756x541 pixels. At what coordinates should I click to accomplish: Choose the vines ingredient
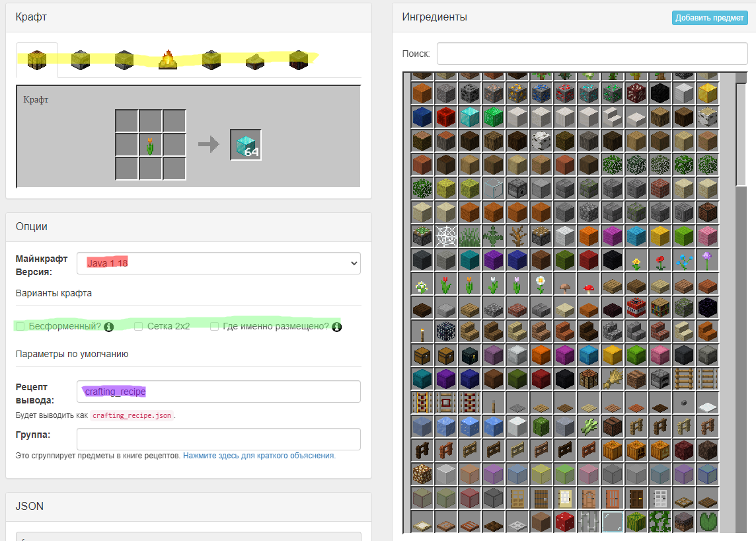click(x=660, y=522)
